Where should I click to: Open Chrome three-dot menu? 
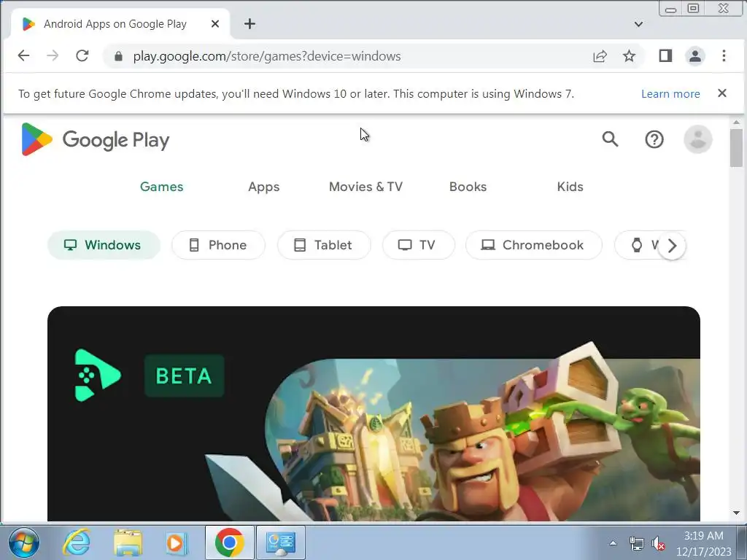point(724,55)
